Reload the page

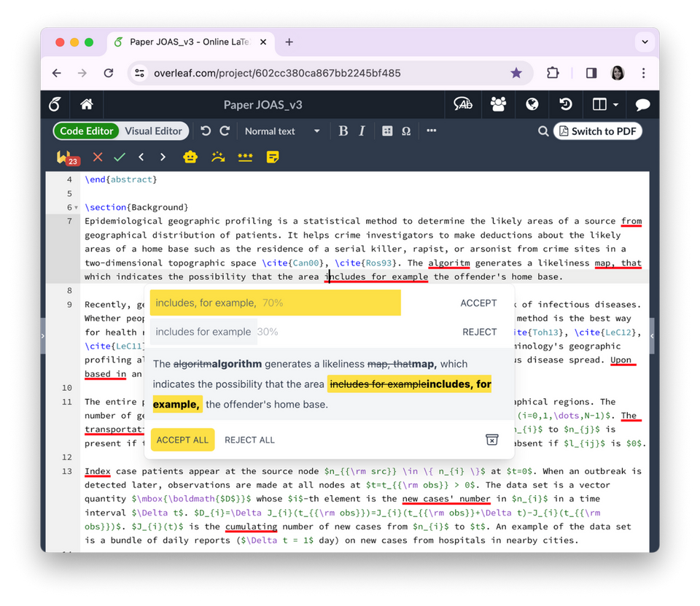[x=109, y=73]
